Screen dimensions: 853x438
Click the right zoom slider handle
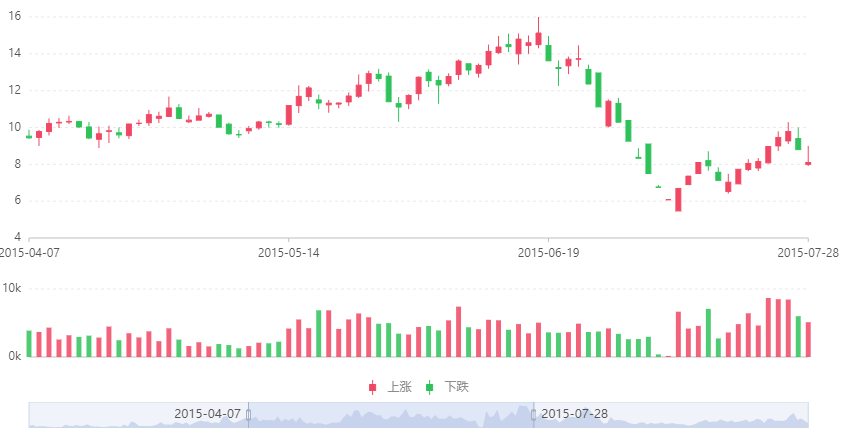click(533, 414)
